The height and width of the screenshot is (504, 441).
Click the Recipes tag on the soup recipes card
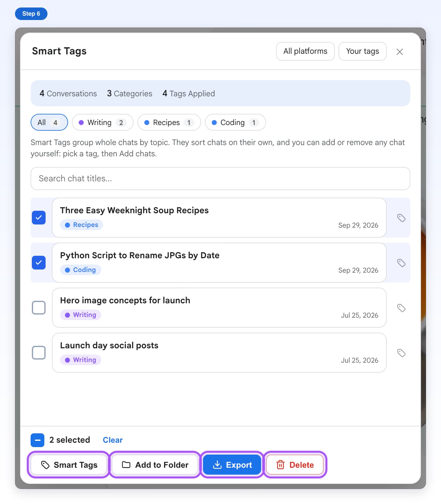click(82, 225)
